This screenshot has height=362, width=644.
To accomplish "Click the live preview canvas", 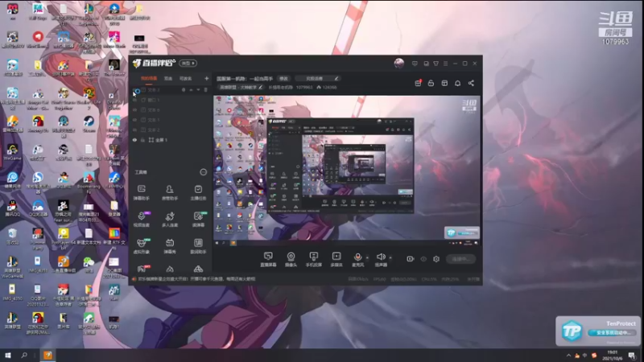I will (x=347, y=171).
